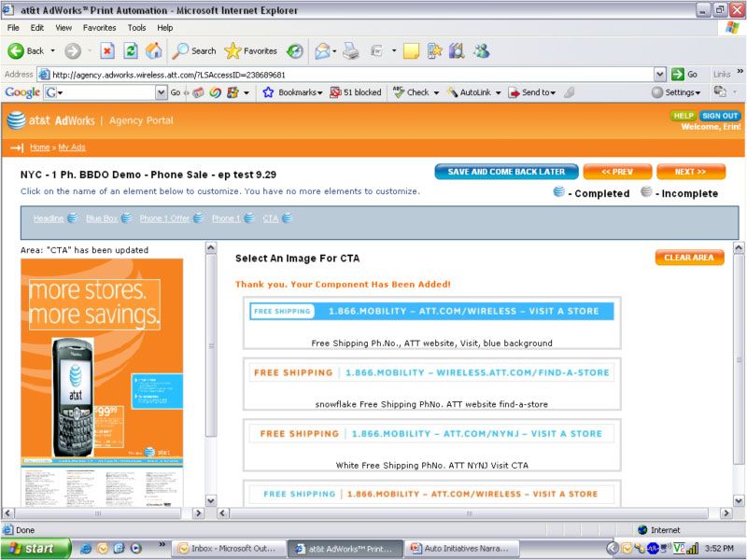Viewport: 747px width, 560px height.
Task: Open the Search panel using the magnifier icon
Action: tap(183, 51)
